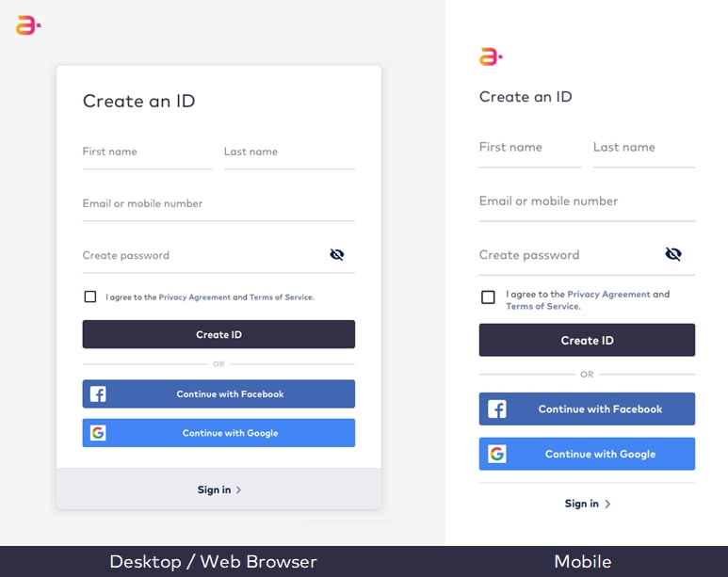Screen dimensions: 728x577
Task: Check the agreement checkbox in Mobile form
Action: tap(488, 297)
